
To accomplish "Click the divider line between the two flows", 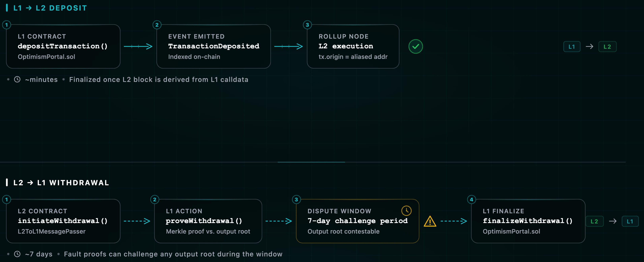I will point(311,162).
